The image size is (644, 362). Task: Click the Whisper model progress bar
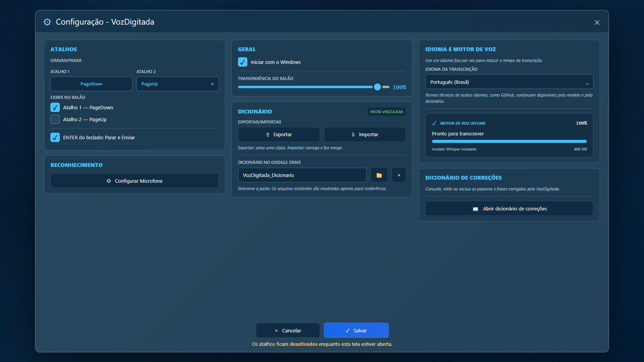(509, 142)
